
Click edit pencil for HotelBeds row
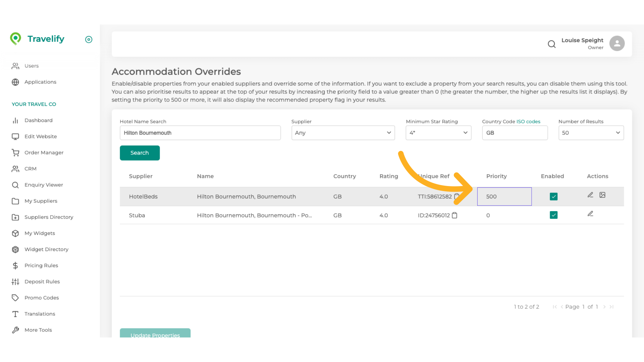tap(590, 195)
